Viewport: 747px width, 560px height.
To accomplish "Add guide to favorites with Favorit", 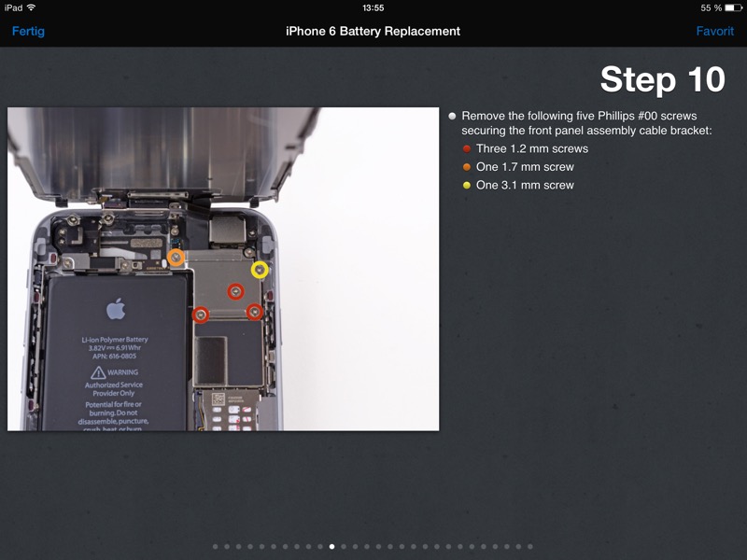I will [x=714, y=31].
